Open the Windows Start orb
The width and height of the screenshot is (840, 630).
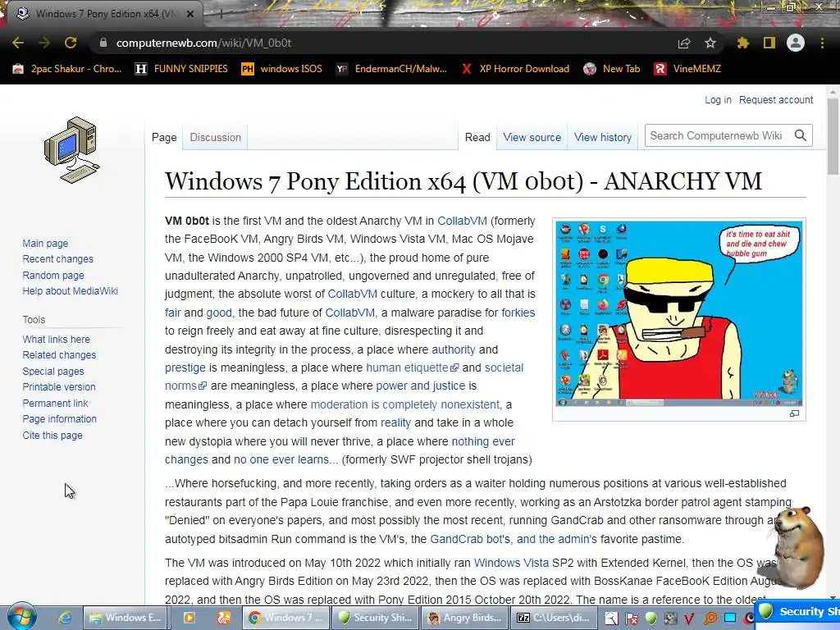point(21,617)
